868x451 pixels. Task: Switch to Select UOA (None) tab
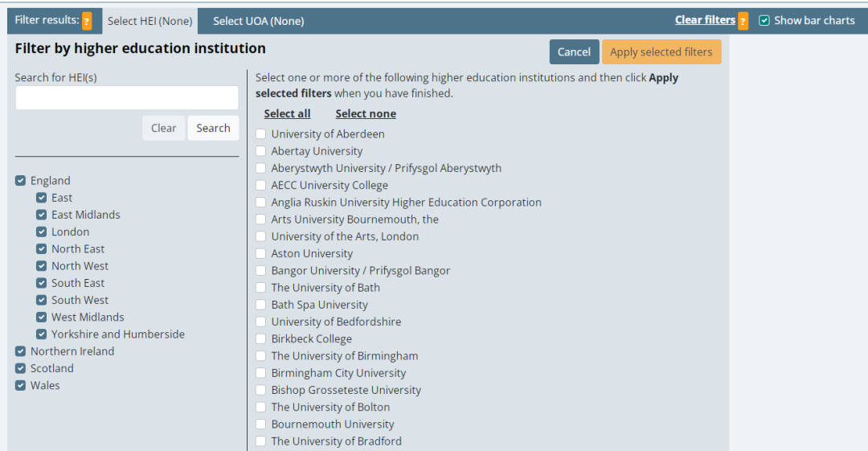pyautogui.click(x=258, y=21)
